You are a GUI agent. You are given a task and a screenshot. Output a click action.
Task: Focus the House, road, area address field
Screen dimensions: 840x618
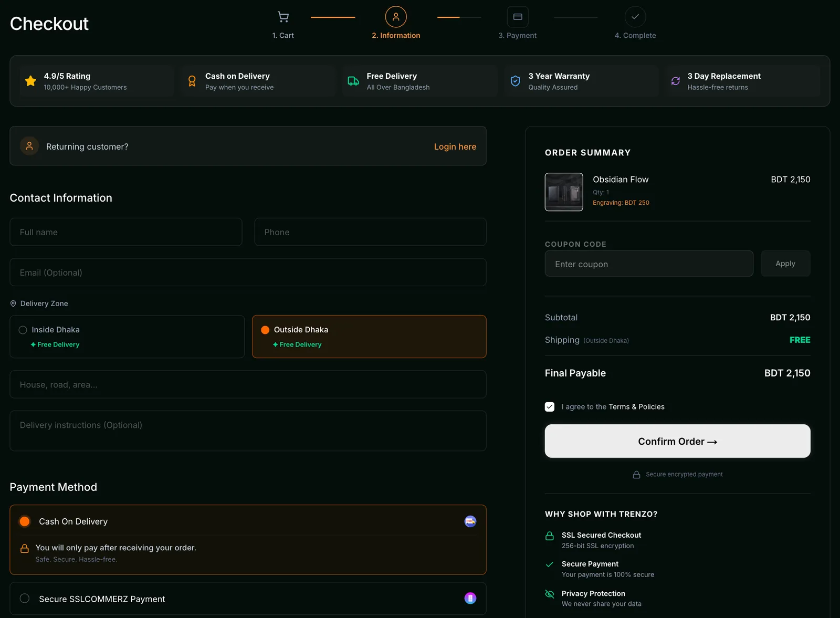(x=248, y=384)
